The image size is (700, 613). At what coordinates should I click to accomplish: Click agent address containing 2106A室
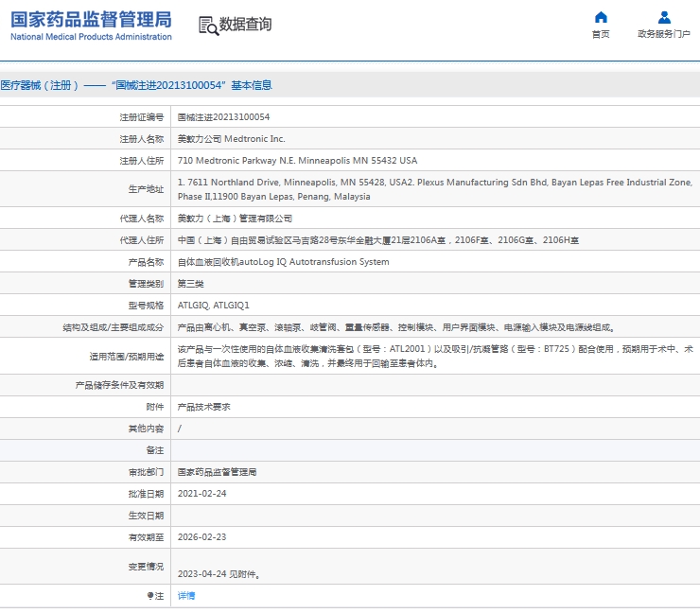tap(378, 240)
